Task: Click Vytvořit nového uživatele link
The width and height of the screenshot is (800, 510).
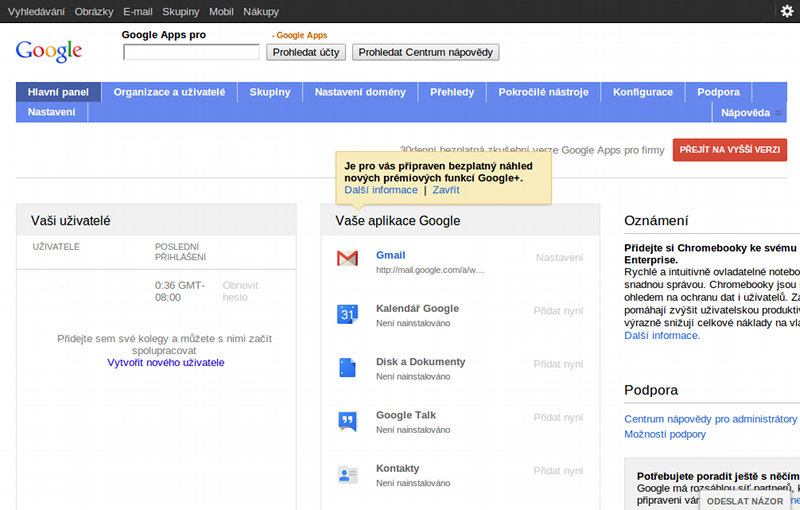Action: coord(166,363)
